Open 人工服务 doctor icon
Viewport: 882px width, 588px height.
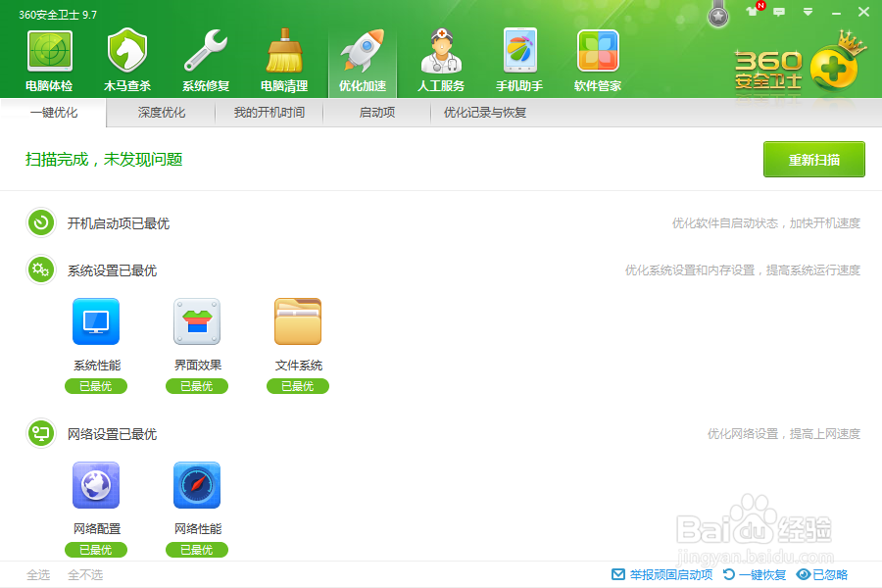(x=442, y=51)
